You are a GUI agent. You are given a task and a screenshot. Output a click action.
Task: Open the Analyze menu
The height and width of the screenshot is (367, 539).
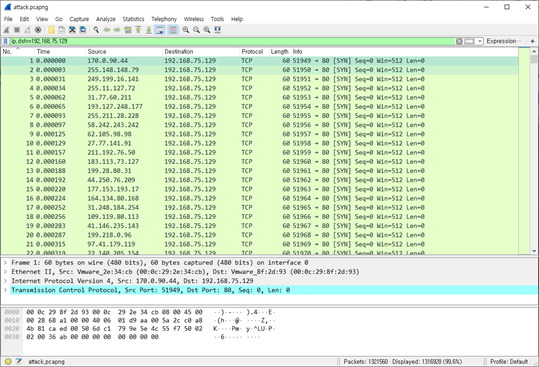[x=106, y=19]
